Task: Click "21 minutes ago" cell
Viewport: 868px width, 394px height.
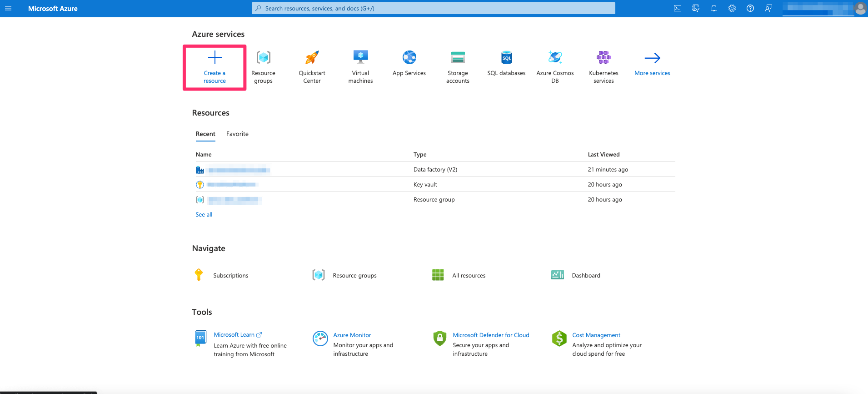Action: coord(608,170)
